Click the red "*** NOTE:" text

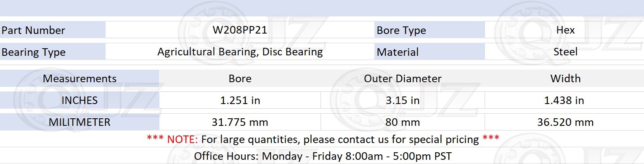(172, 139)
